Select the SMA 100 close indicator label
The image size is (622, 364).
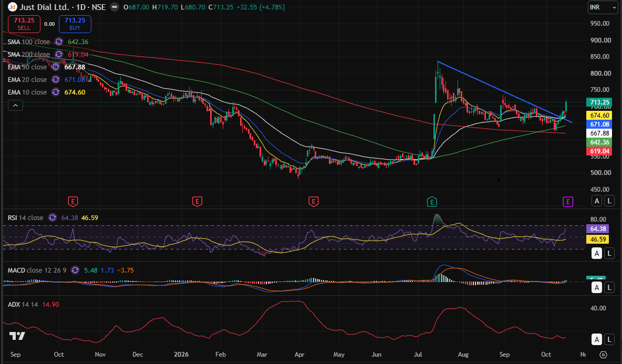pos(29,41)
